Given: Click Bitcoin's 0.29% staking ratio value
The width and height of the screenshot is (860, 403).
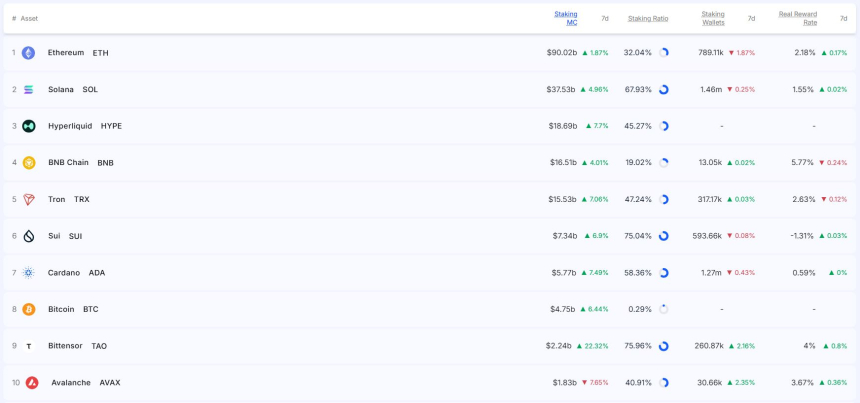Looking at the screenshot, I should (640, 309).
